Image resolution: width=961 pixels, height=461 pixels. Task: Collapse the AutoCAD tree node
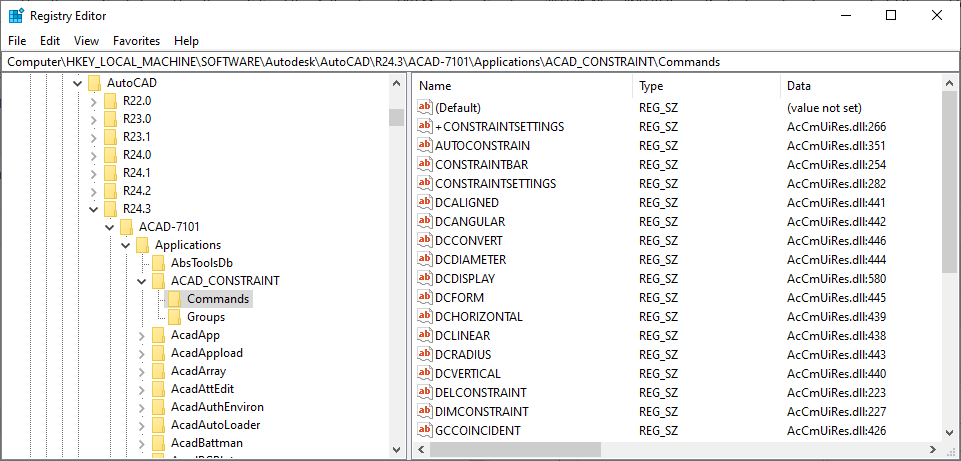point(77,82)
